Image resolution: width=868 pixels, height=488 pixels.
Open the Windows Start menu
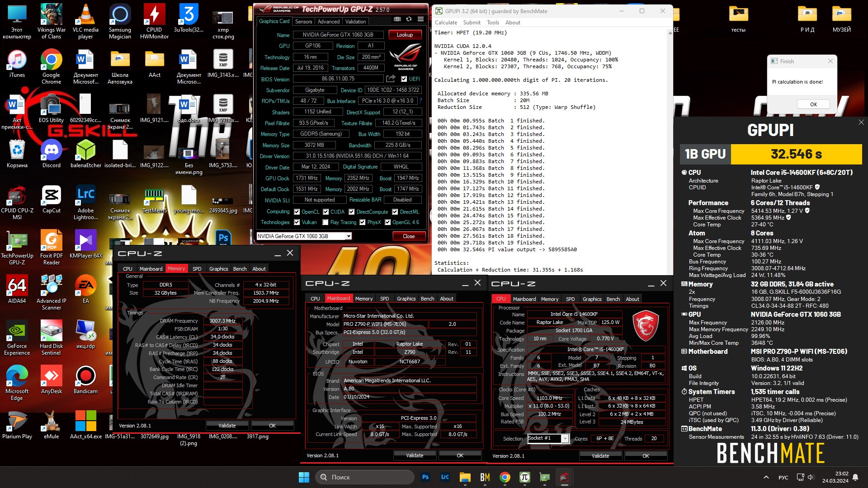(304, 477)
